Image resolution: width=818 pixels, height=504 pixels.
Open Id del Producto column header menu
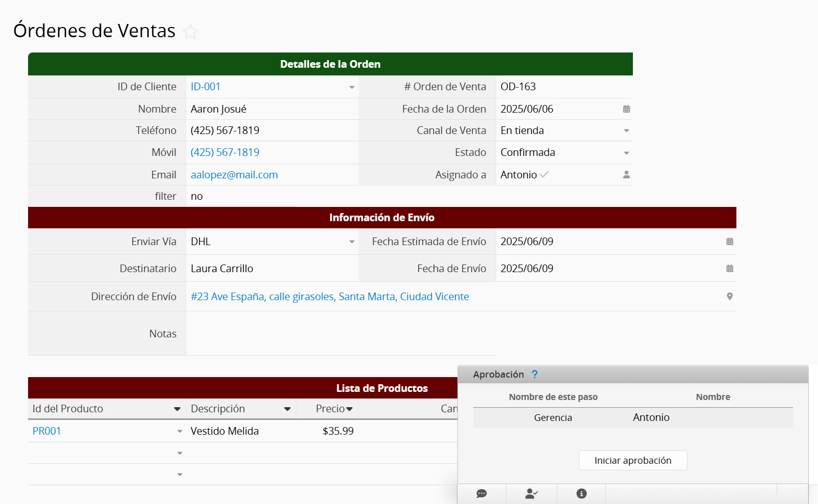(177, 409)
